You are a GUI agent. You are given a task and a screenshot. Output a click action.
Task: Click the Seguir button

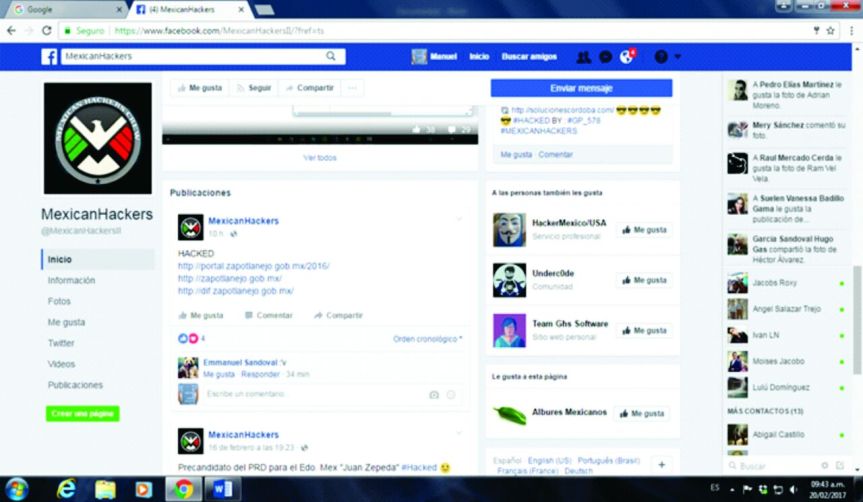click(x=254, y=88)
